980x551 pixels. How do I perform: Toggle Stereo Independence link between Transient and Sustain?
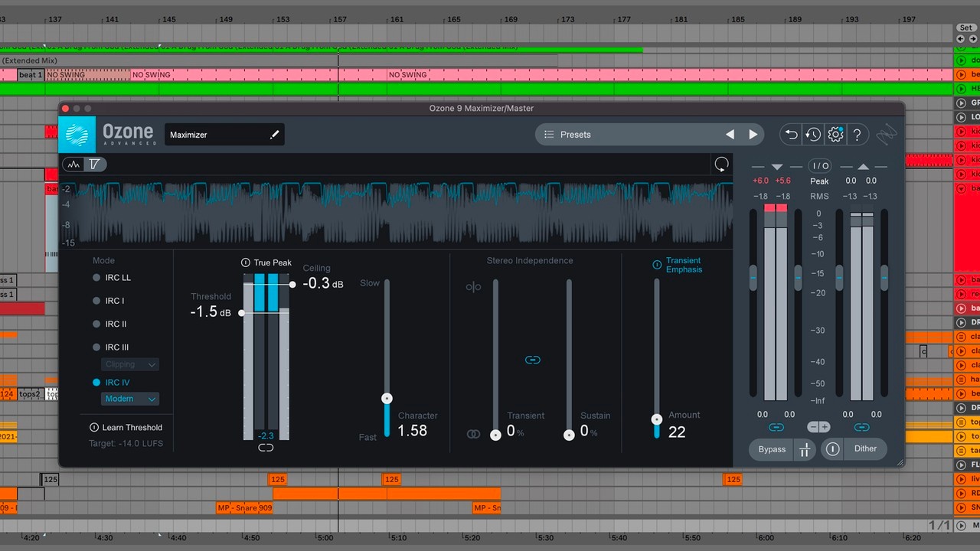pyautogui.click(x=533, y=360)
